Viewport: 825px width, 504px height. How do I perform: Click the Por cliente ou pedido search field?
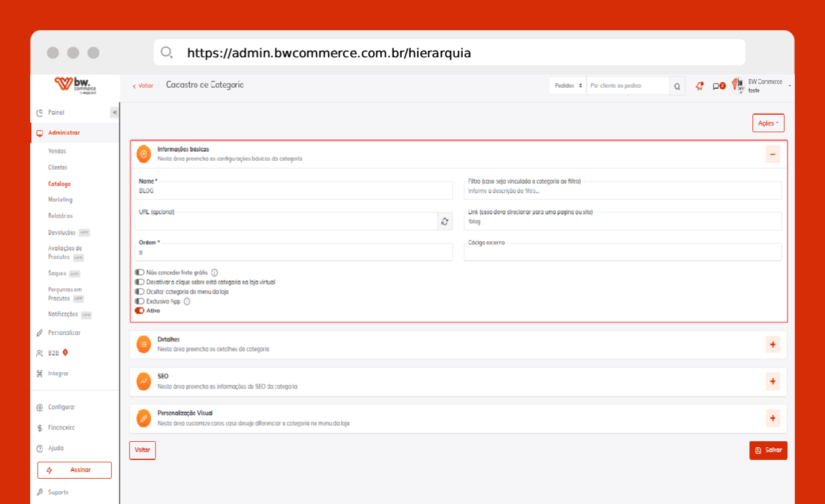[x=628, y=86]
